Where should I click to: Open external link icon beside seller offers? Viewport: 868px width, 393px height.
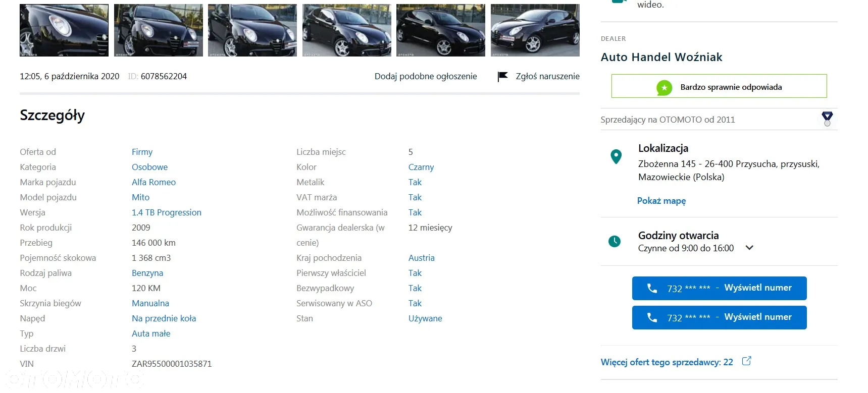click(746, 361)
